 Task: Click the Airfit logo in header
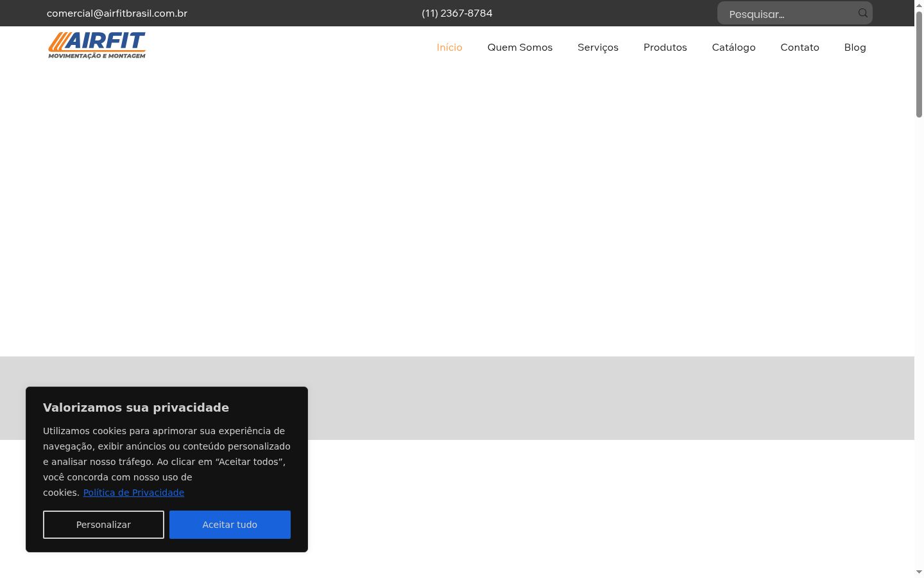(x=97, y=45)
